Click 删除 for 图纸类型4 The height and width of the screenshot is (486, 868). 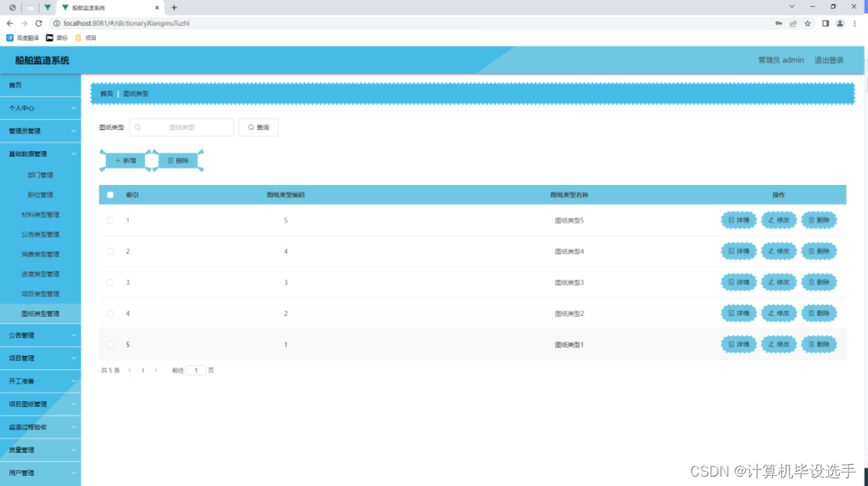tap(819, 252)
